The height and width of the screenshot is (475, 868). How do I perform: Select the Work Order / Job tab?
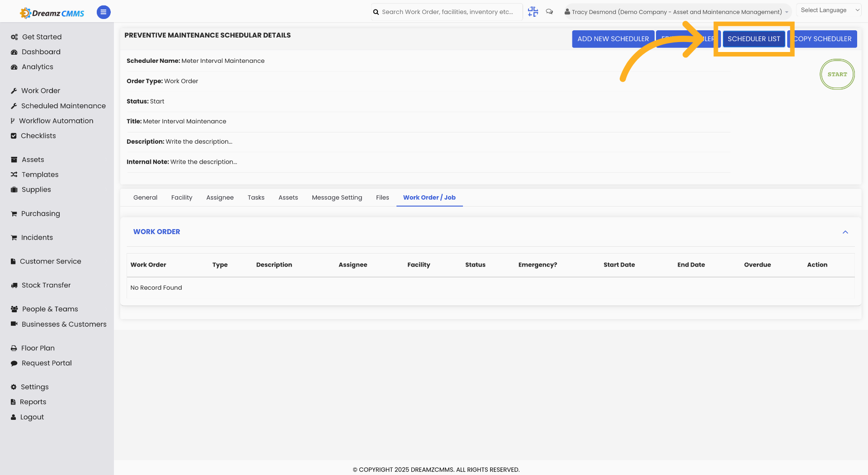click(429, 198)
